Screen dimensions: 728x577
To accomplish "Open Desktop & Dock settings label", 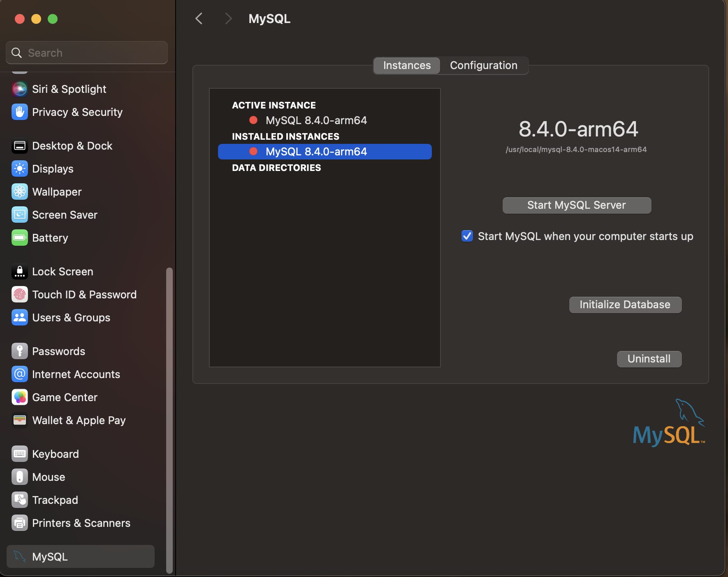I will click(72, 146).
